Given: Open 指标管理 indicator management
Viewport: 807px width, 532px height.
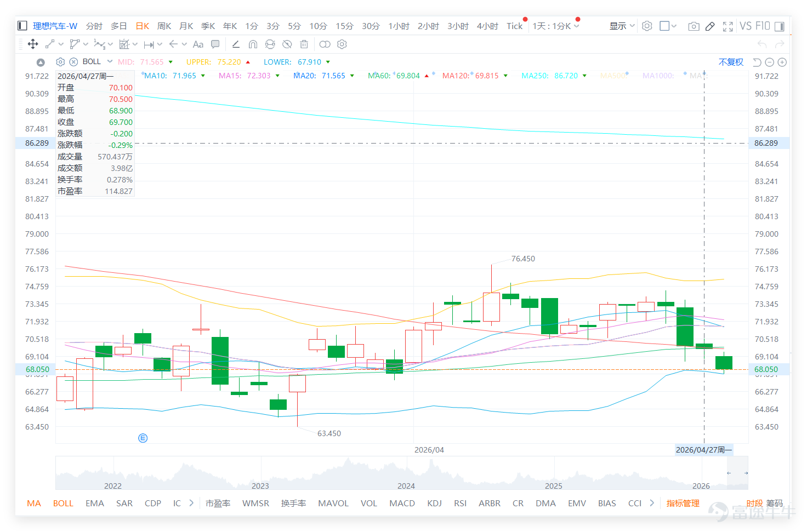Looking at the screenshot, I should click(683, 503).
